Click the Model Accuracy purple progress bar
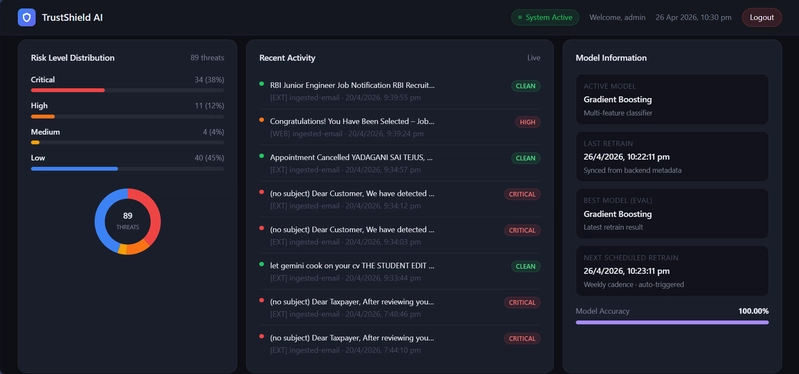799x374 pixels. click(672, 323)
